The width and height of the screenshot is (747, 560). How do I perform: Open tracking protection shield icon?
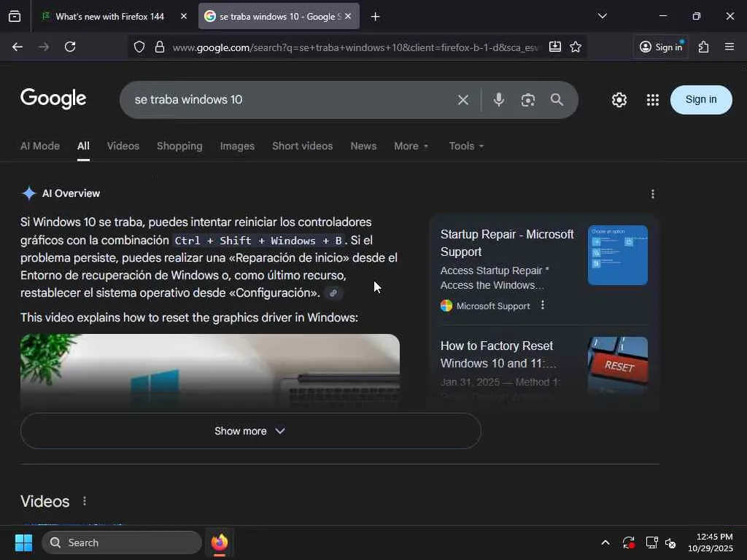pyautogui.click(x=139, y=47)
